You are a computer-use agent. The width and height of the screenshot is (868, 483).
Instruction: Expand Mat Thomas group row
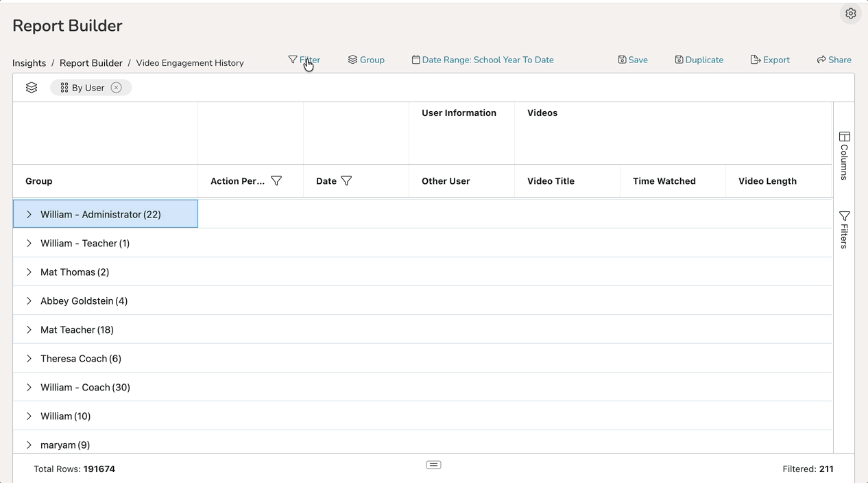click(29, 272)
